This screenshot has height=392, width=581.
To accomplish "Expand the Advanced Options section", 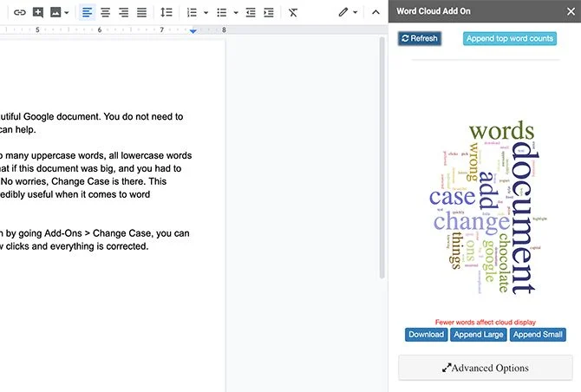I will (x=486, y=368).
